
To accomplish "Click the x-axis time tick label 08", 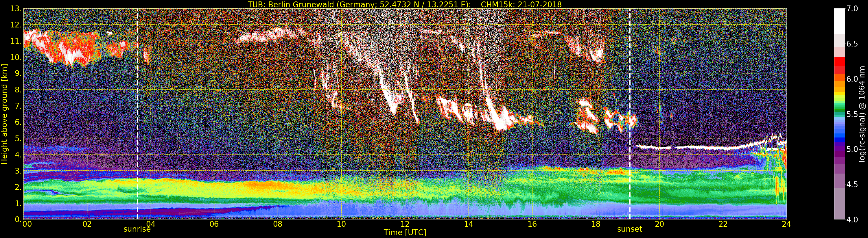I will coord(278,224).
